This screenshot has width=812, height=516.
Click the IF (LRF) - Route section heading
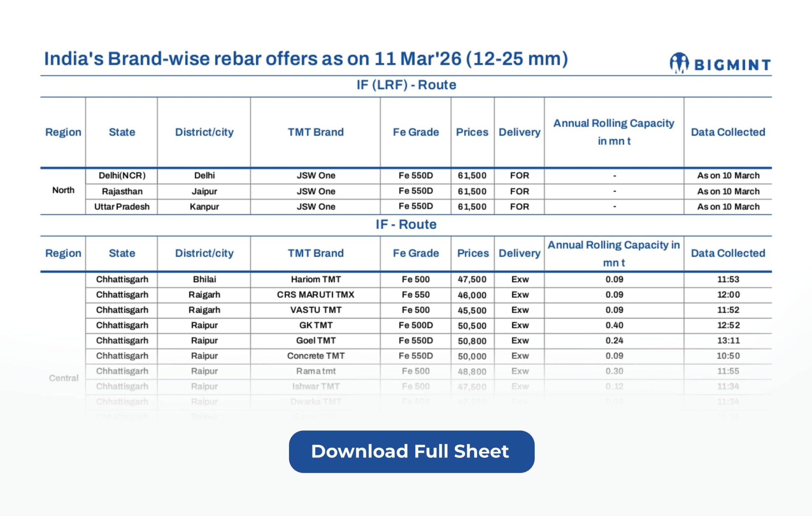pyautogui.click(x=406, y=85)
